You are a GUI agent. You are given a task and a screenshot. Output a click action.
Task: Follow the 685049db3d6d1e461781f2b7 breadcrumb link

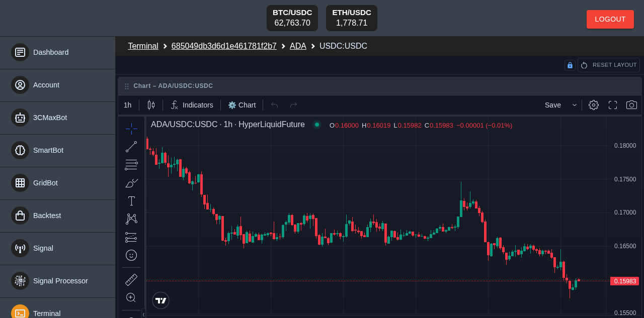(x=224, y=46)
